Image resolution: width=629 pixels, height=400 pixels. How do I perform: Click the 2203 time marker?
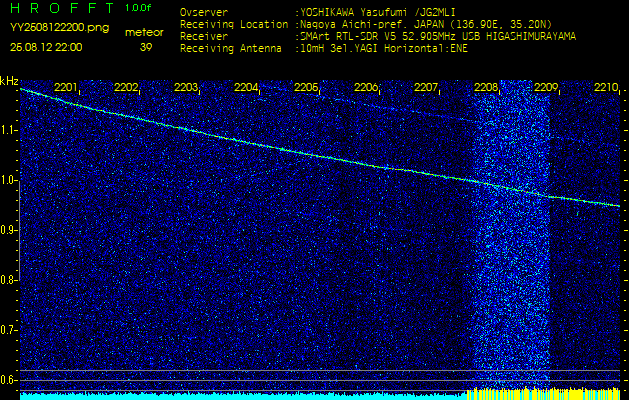(186, 87)
